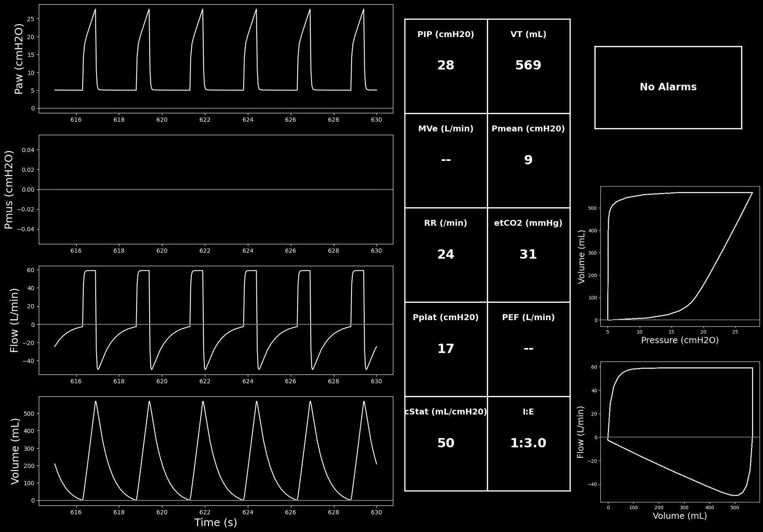This screenshot has height=532, width=763.
Task: Select the PEF (L/min) label
Action: pos(528,318)
